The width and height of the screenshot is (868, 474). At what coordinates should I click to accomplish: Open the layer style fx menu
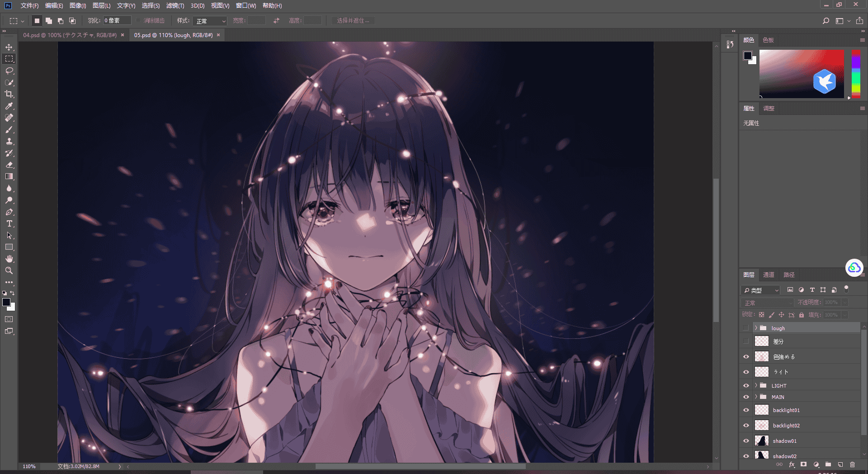tap(792, 465)
